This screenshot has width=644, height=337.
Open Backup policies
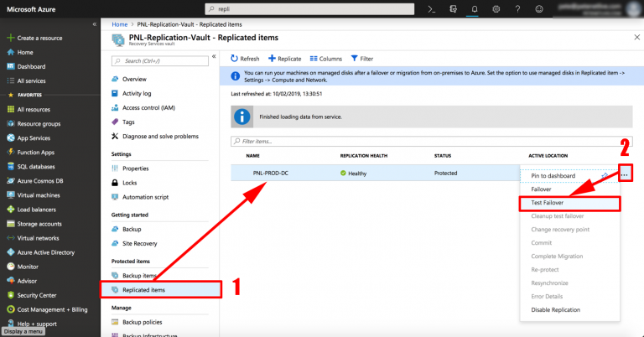[x=137, y=322]
